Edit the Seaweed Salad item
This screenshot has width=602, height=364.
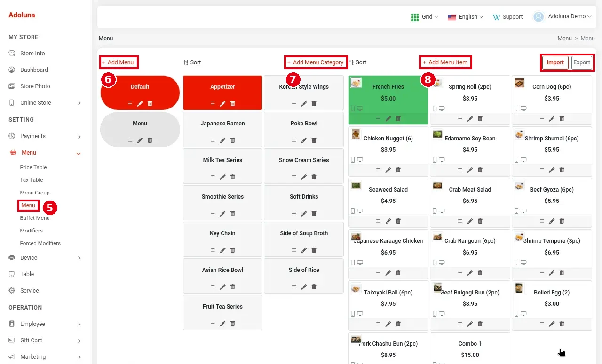(388, 221)
